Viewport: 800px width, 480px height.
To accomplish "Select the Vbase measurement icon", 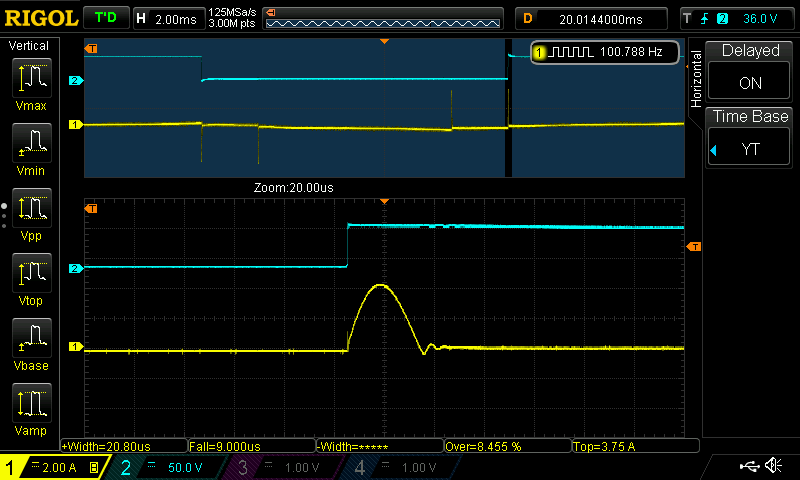I will (33, 340).
